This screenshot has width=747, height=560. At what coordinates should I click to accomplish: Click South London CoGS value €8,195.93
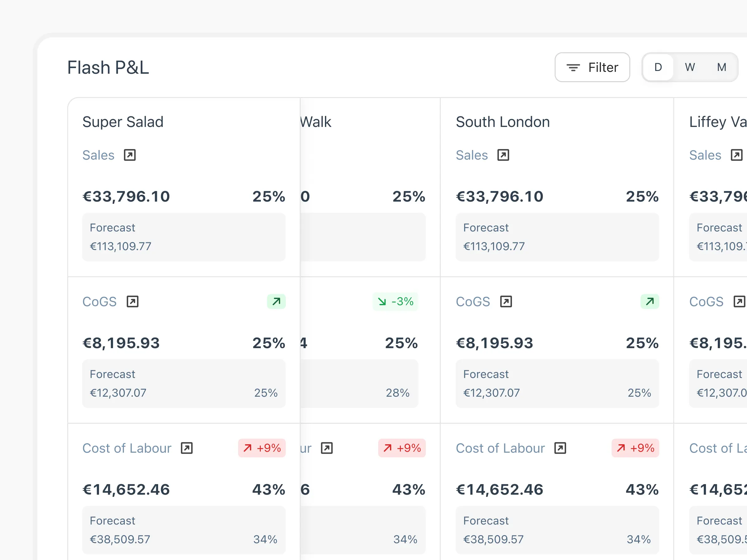click(495, 343)
